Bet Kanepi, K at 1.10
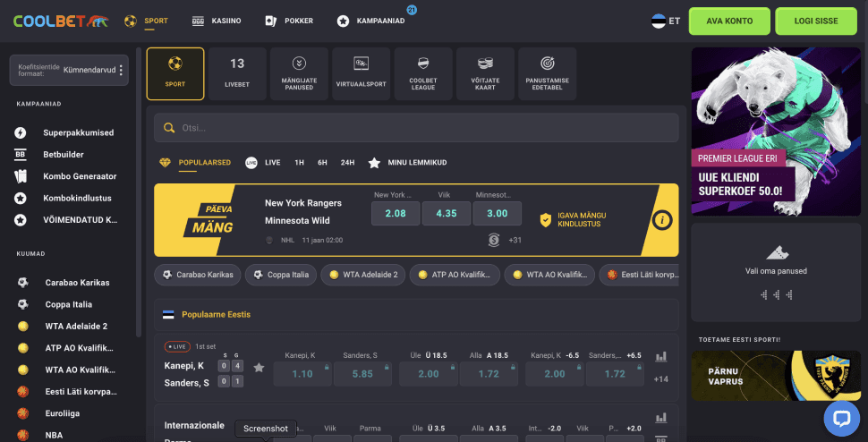The width and height of the screenshot is (868, 442). tap(302, 374)
